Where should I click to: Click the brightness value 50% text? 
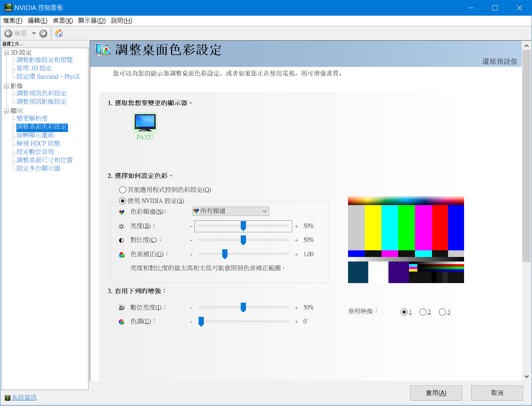point(308,226)
